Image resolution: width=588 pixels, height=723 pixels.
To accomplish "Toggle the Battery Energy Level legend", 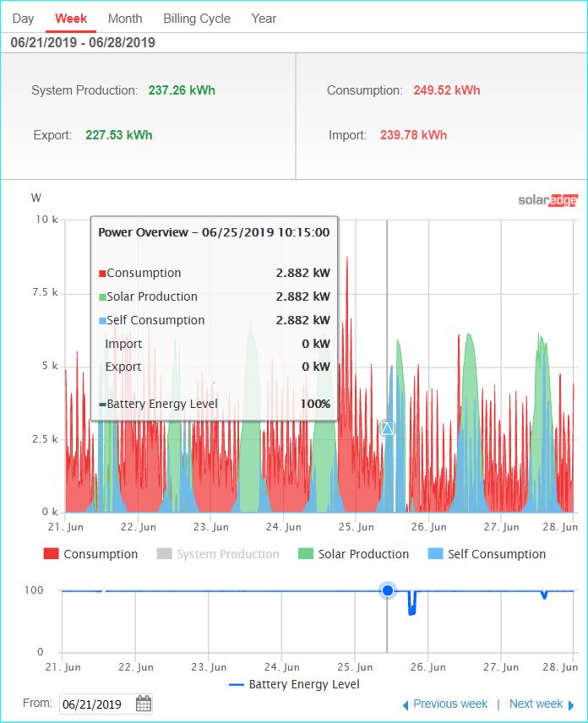I will [294, 684].
